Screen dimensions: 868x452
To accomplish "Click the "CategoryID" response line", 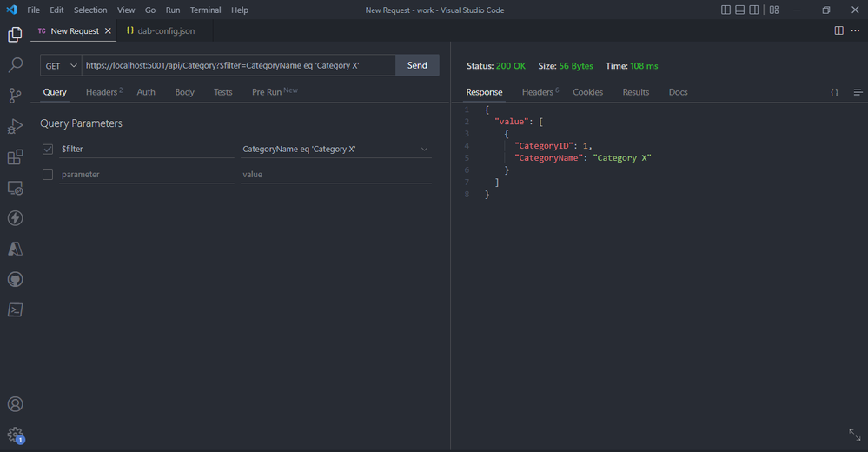I will (553, 146).
